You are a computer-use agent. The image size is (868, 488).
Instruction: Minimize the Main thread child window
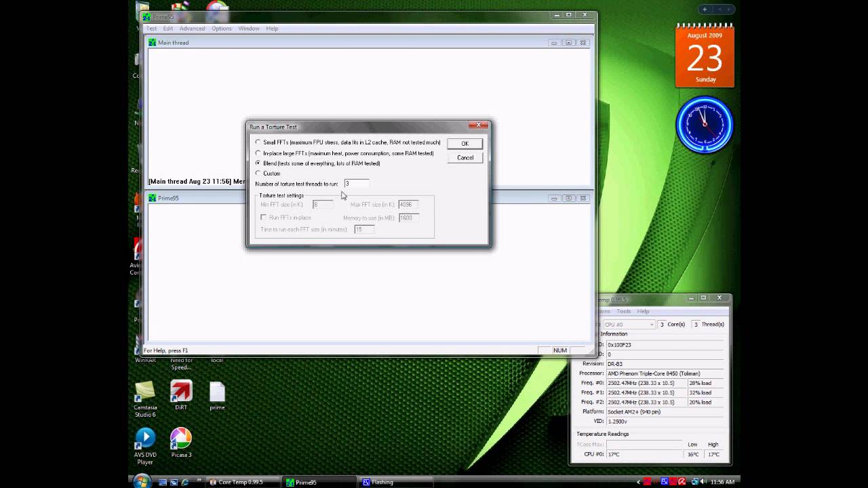(554, 43)
